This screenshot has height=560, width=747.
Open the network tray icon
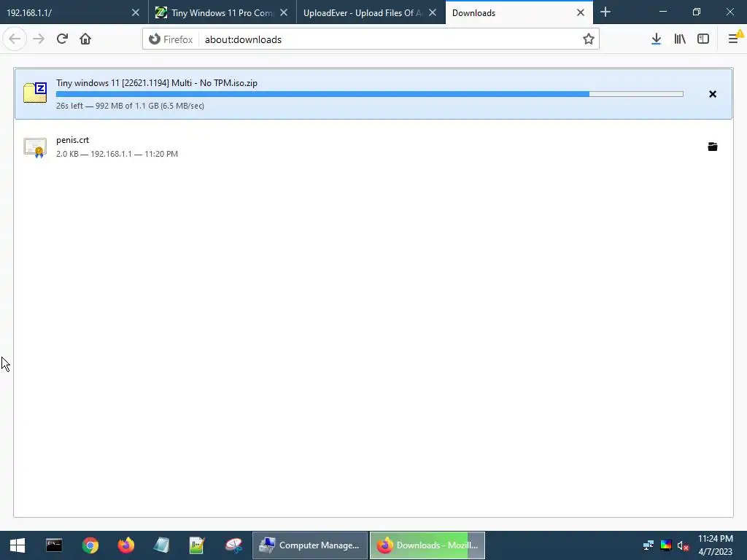pos(648,545)
